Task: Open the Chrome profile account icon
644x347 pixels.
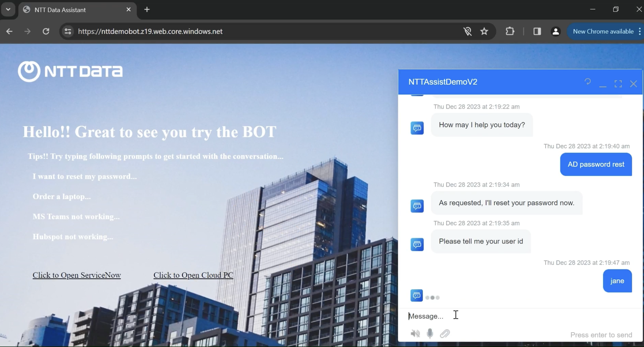Action: click(x=556, y=31)
